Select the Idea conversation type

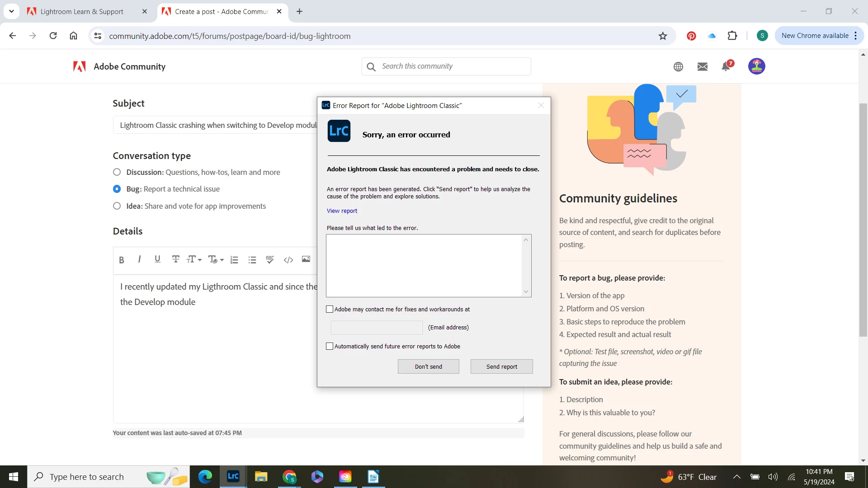pos(117,206)
